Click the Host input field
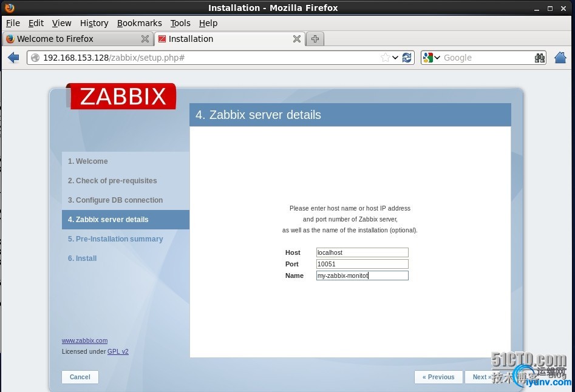575x392 pixels. [362, 252]
